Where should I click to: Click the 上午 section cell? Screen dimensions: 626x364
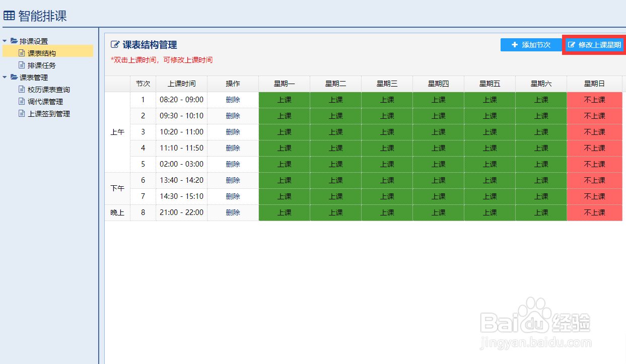[x=117, y=132]
